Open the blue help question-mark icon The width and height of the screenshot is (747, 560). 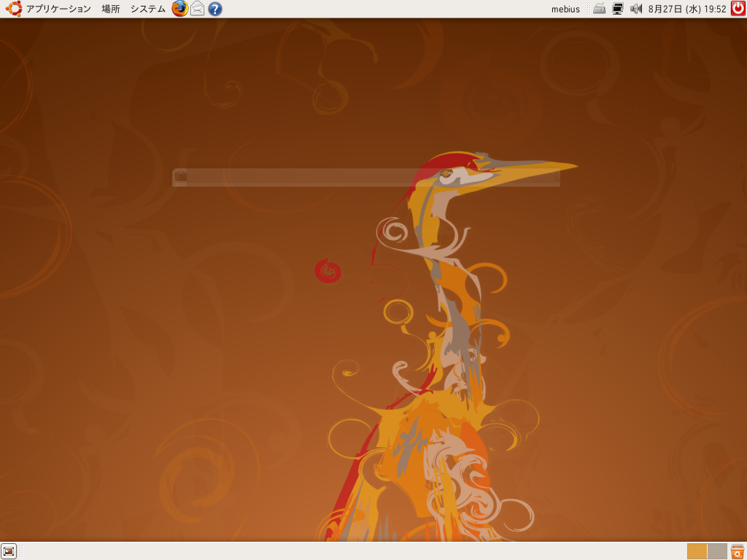tap(215, 9)
